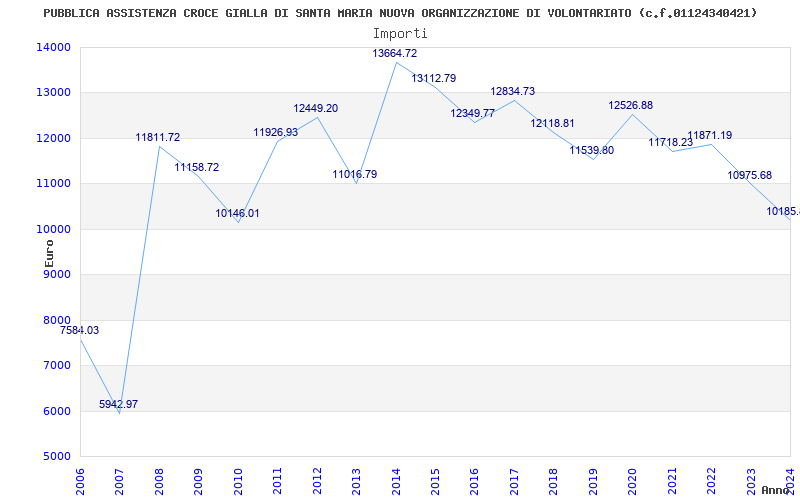Click x-axis year label 2023
This screenshot has width=800, height=500.
[752, 481]
